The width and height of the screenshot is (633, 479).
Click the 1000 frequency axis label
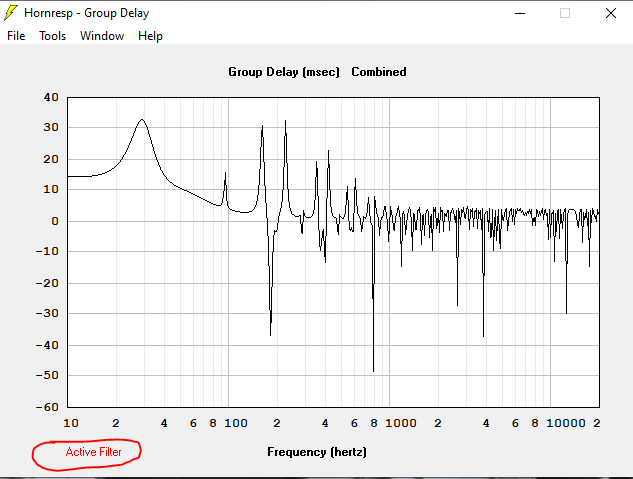401,423
